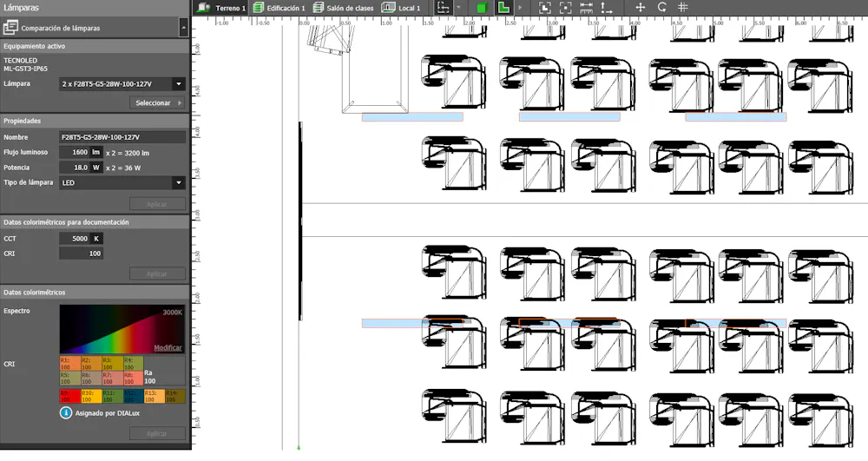Screen dimensions: 868x461
Task: Click the Lámparas panel title
Action: point(21,8)
